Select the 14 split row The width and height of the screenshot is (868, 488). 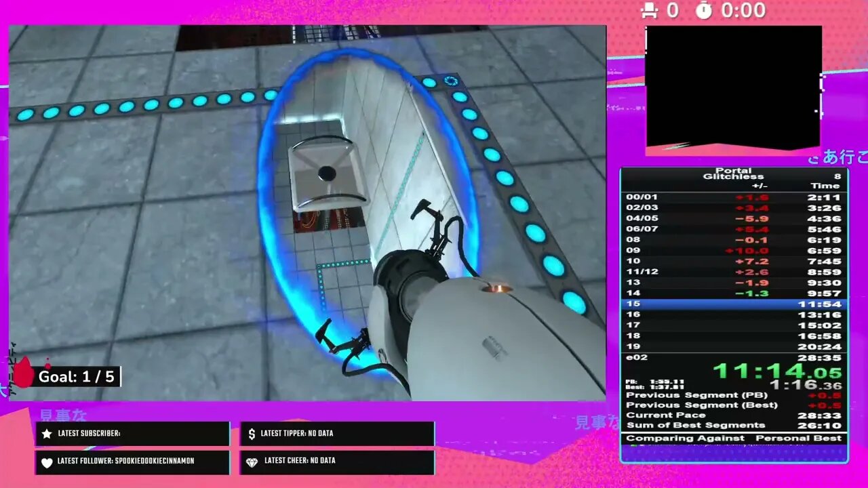734,293
